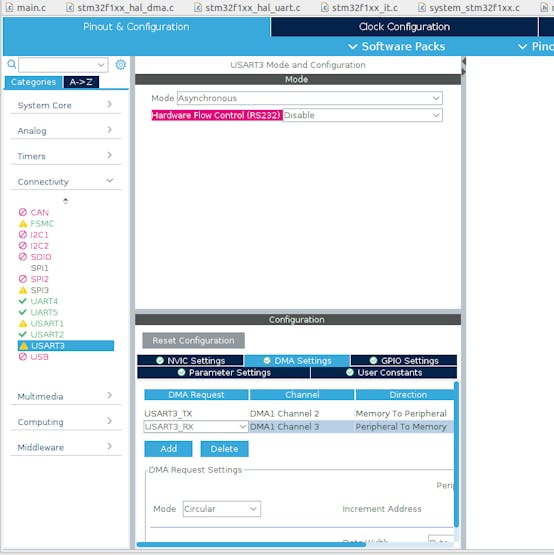Open the NVIC Settings tab
Image resolution: width=554 pixels, height=555 pixels.
[x=190, y=361]
